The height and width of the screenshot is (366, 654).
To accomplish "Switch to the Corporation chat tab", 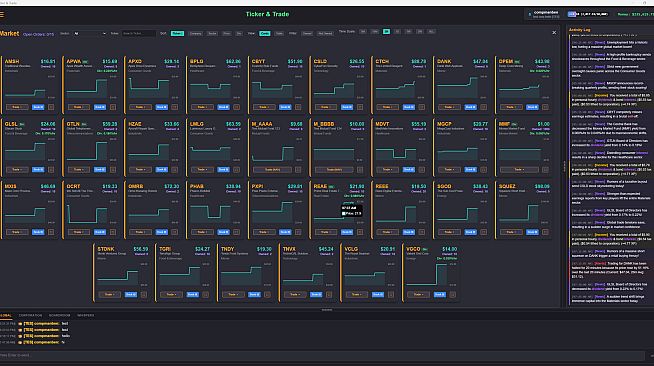I will (30, 316).
